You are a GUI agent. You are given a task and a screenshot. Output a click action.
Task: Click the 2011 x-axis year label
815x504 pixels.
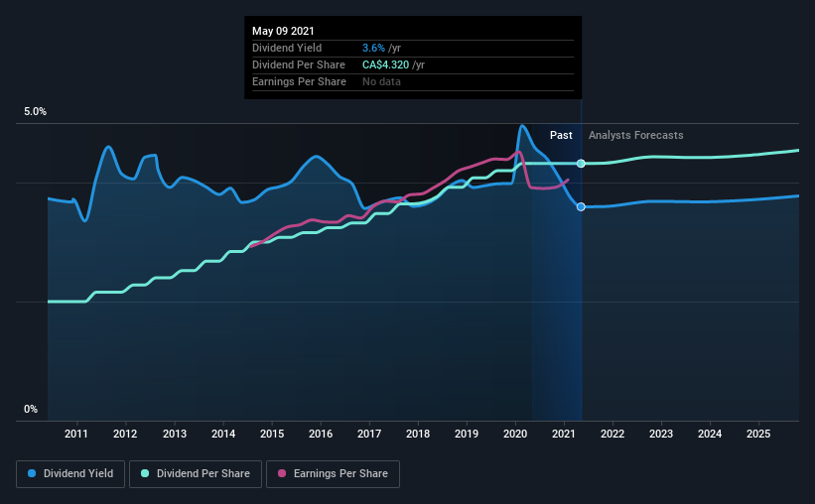point(76,434)
